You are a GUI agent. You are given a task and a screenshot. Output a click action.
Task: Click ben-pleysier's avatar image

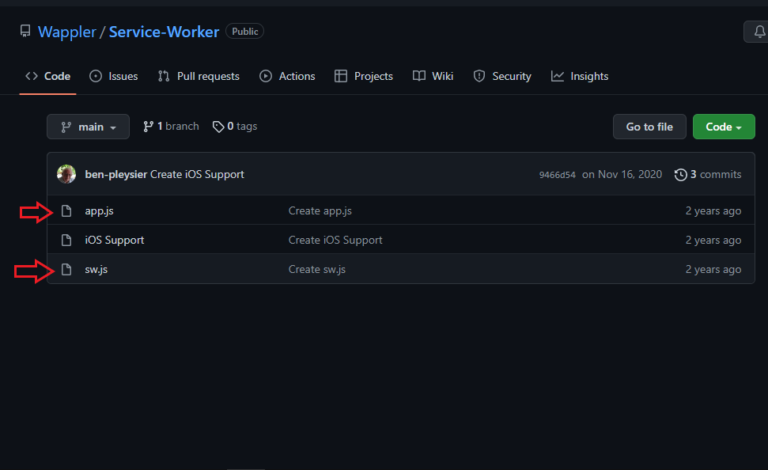(x=66, y=174)
